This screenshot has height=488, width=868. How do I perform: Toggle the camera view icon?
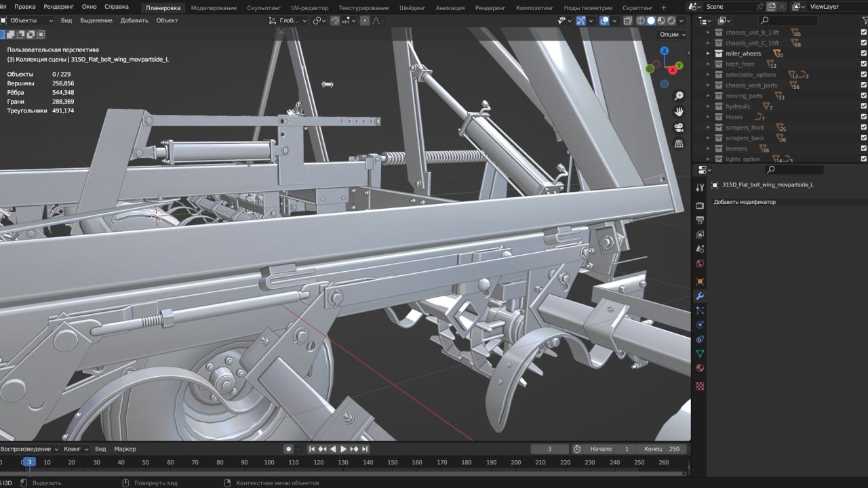[x=679, y=128]
